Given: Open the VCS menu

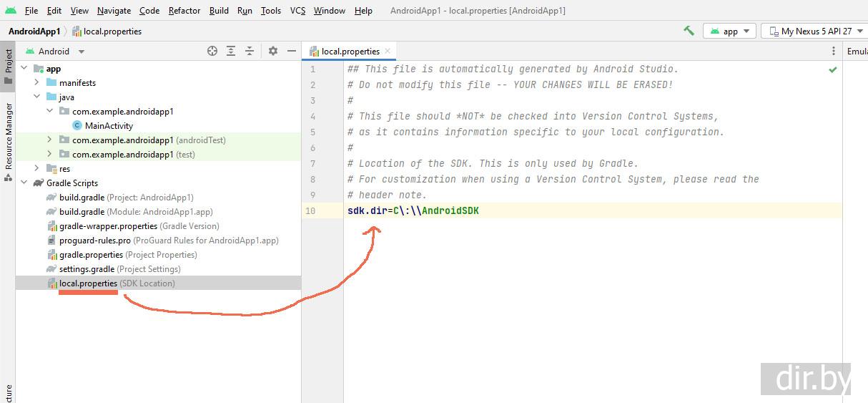Looking at the screenshot, I should 297,10.
